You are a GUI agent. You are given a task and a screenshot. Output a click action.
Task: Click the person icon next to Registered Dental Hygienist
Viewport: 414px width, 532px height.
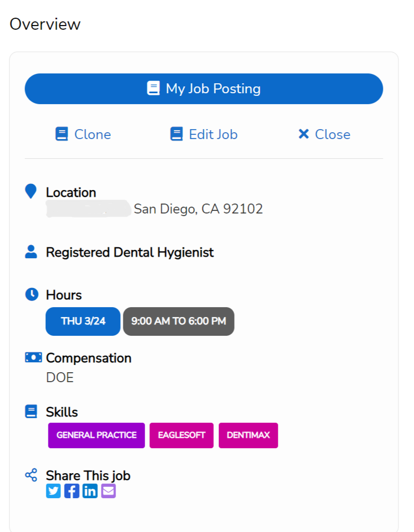31,252
